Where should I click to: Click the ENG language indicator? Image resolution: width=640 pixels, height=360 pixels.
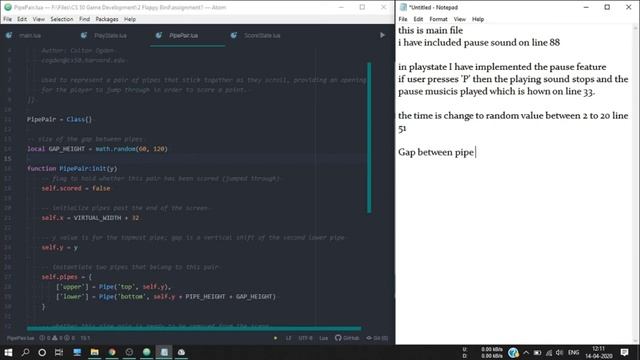[573, 353]
